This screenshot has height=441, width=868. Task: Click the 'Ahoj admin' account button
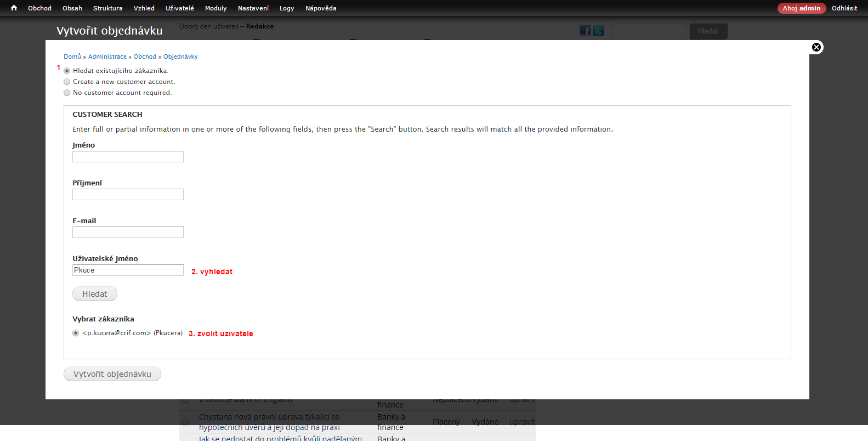tap(802, 8)
